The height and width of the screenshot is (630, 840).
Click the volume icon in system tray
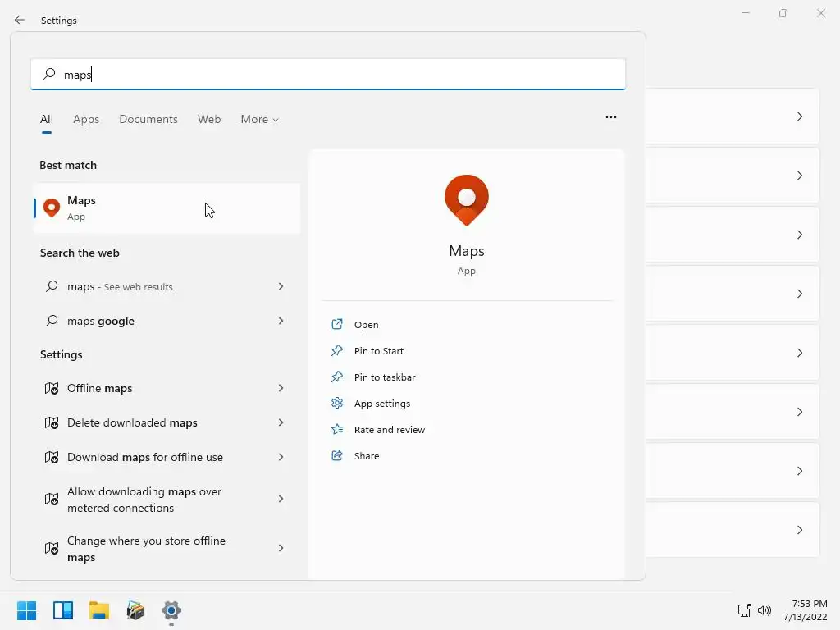pyautogui.click(x=765, y=610)
